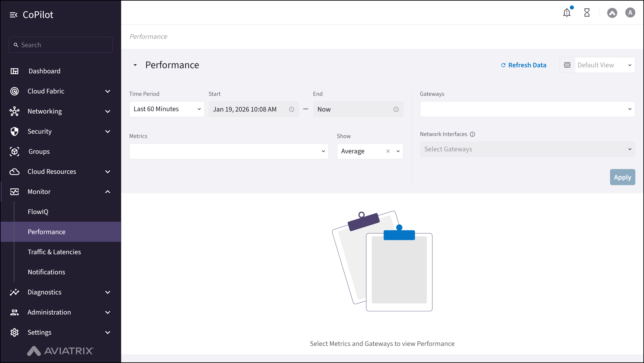Collapse sidebar with CoPilot menu icon
The height and width of the screenshot is (363, 644).
click(14, 15)
